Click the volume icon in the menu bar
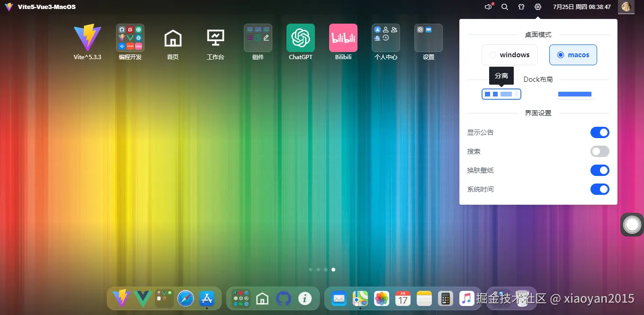This screenshot has height=315, width=644. pos(488,7)
